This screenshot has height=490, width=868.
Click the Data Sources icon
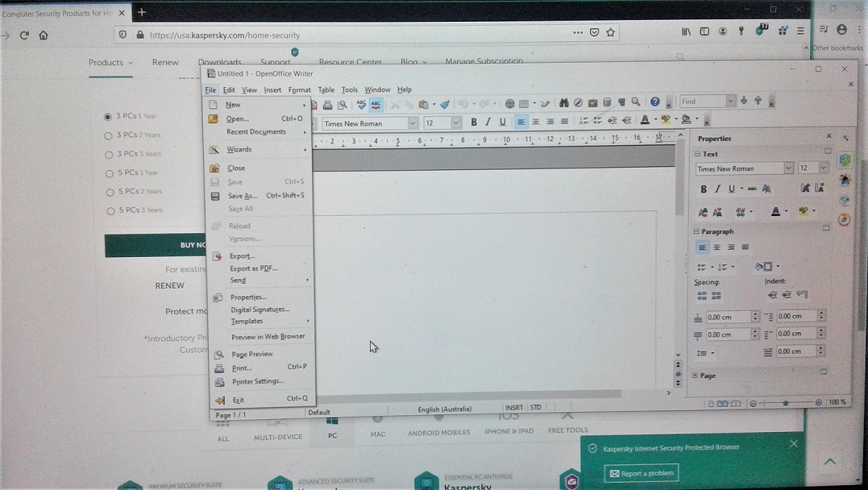(x=607, y=102)
